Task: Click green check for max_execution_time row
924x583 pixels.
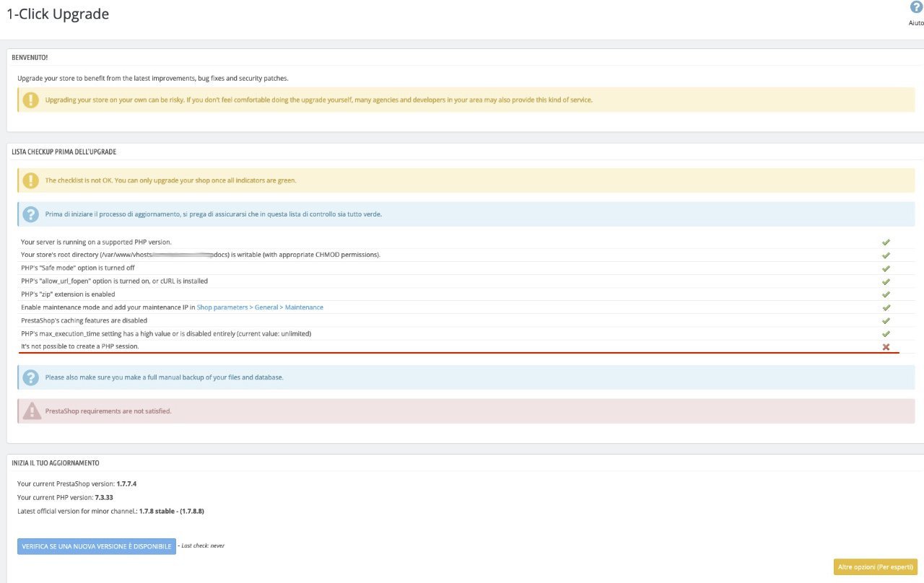Action: [886, 334]
